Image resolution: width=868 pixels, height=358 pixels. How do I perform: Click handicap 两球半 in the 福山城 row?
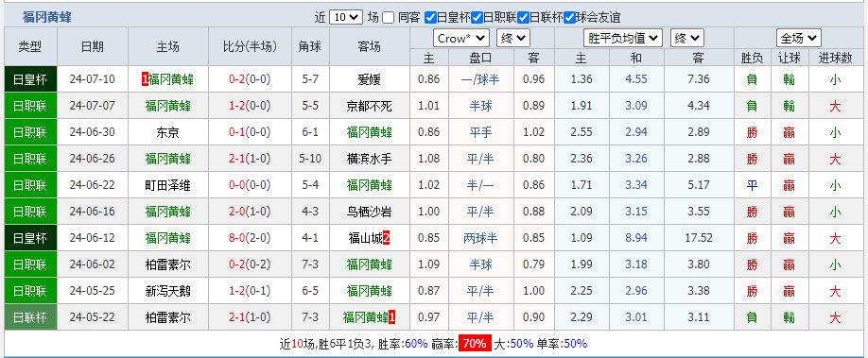click(480, 238)
